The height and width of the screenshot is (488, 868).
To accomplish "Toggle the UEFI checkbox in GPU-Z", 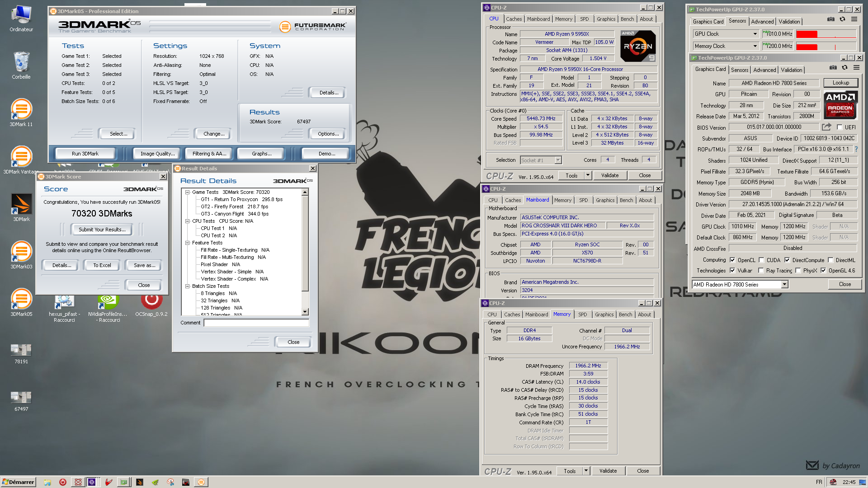I will [840, 127].
